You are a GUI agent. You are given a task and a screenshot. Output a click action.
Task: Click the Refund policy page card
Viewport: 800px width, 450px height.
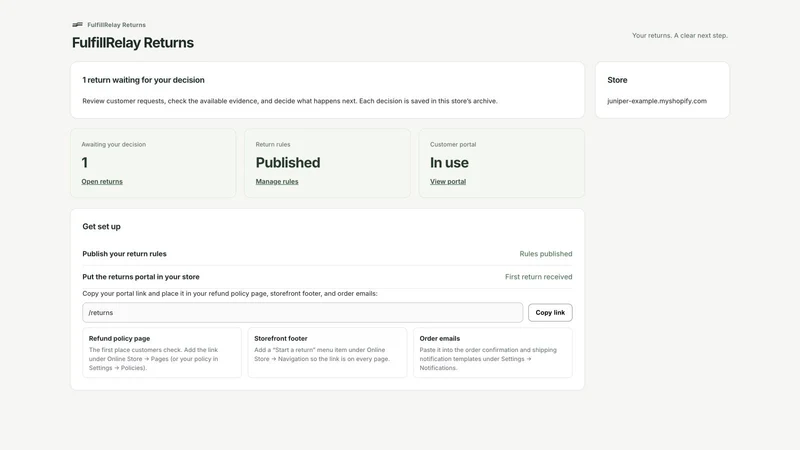point(162,353)
